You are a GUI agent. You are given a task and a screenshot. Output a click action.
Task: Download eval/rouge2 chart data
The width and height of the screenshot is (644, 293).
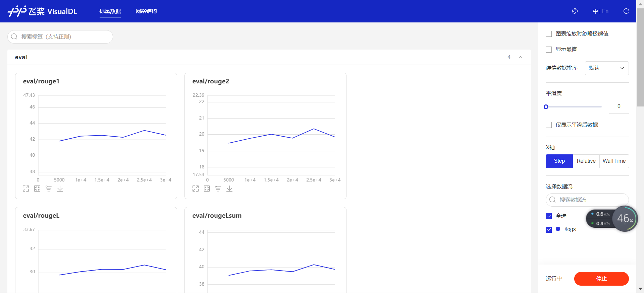click(229, 189)
